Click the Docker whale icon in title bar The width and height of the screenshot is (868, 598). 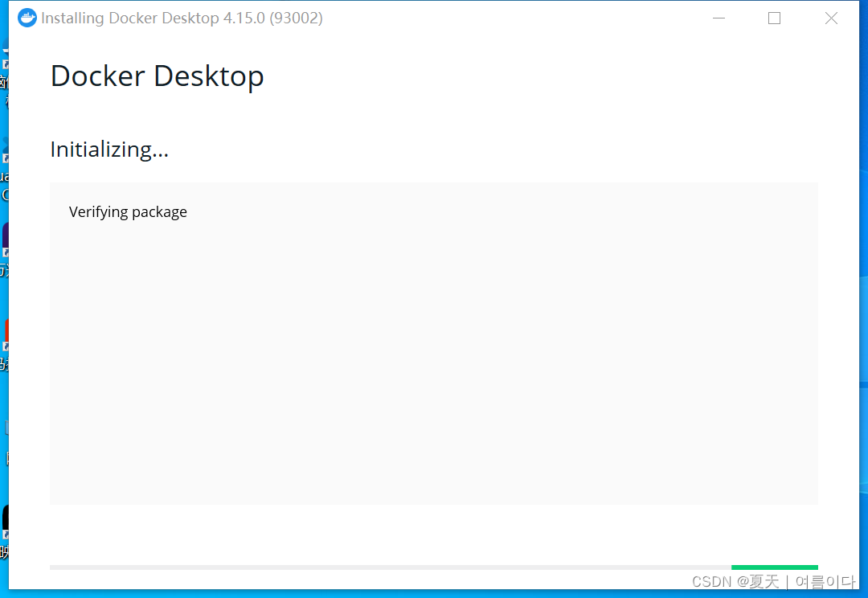[x=27, y=18]
